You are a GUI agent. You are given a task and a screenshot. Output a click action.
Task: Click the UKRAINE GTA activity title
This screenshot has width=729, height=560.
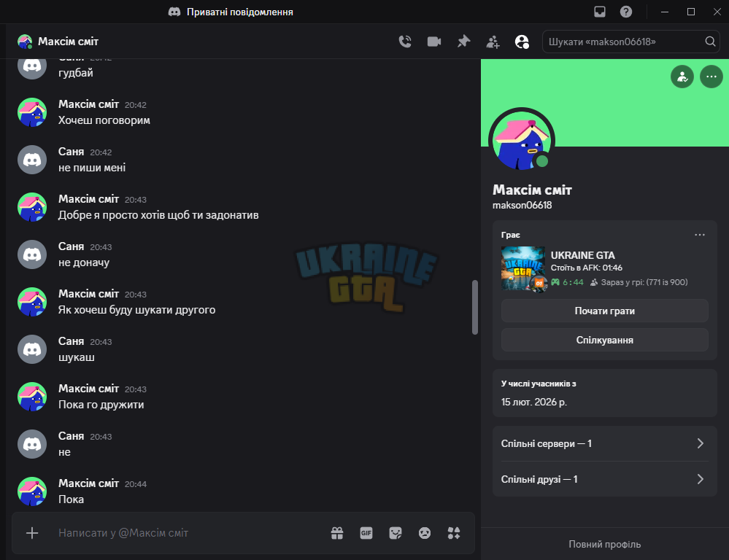click(582, 255)
